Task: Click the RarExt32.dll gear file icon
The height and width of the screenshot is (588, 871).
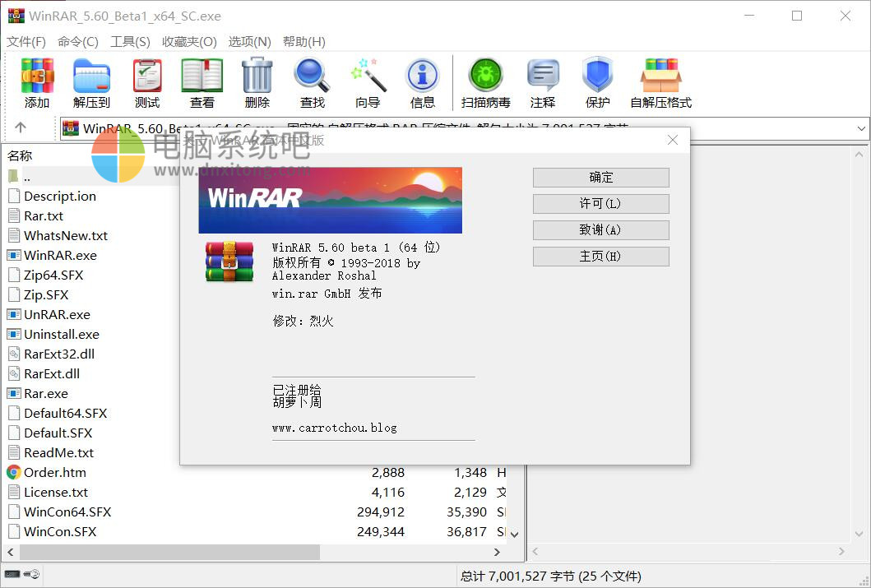Action: [x=14, y=354]
